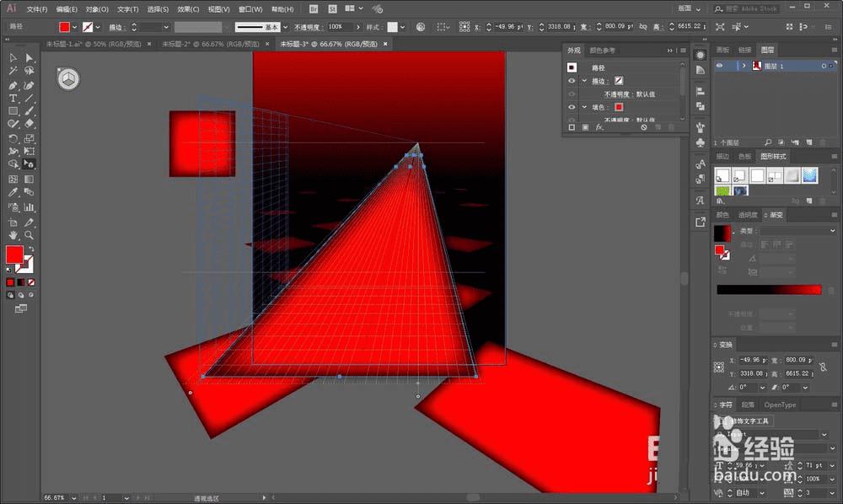Open the 文件(F) menu

[37, 9]
